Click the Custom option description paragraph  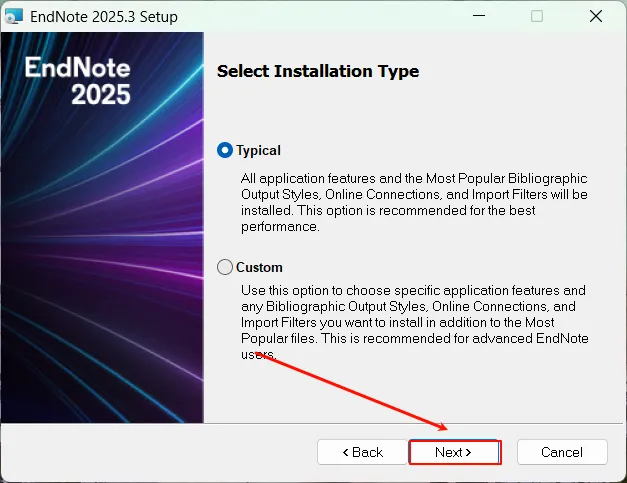tap(415, 322)
